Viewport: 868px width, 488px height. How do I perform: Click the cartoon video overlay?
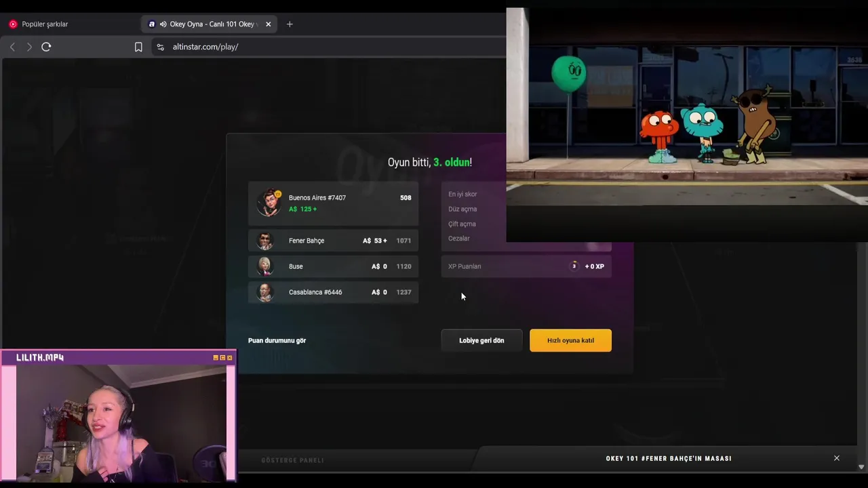point(687,125)
